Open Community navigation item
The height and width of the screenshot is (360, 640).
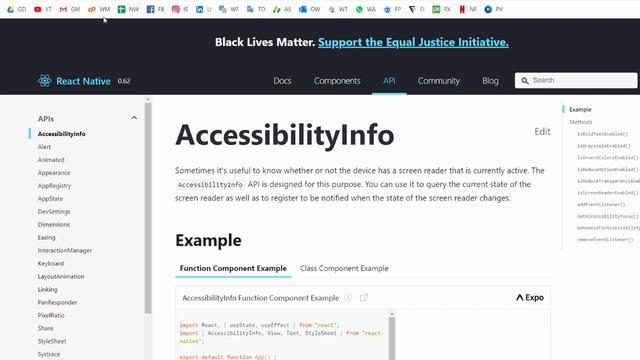pos(439,81)
